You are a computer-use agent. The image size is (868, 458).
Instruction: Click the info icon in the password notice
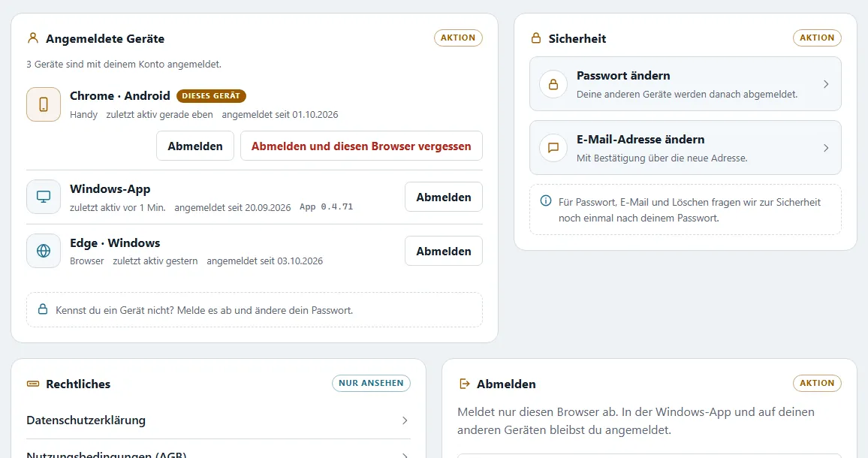546,201
